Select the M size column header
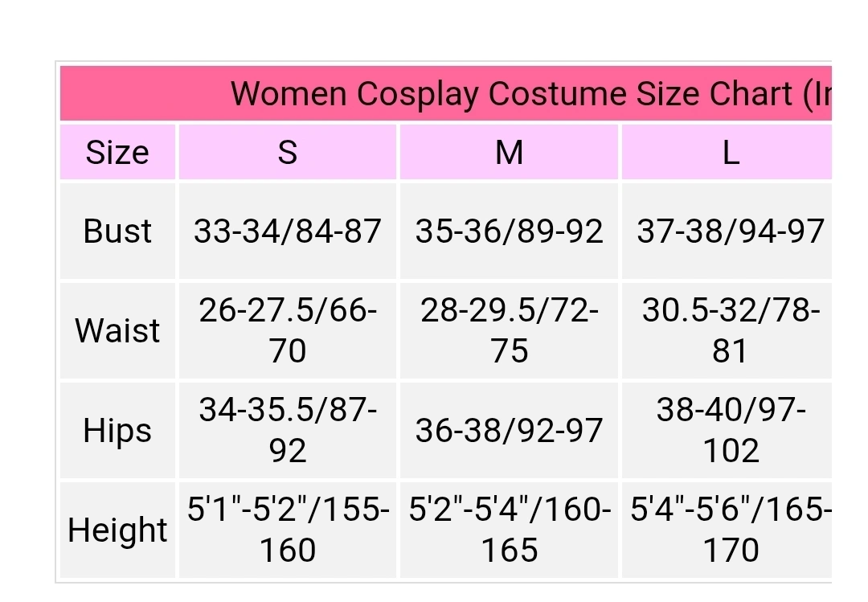Image resolution: width=868 pixels, height=602 pixels. (x=509, y=152)
